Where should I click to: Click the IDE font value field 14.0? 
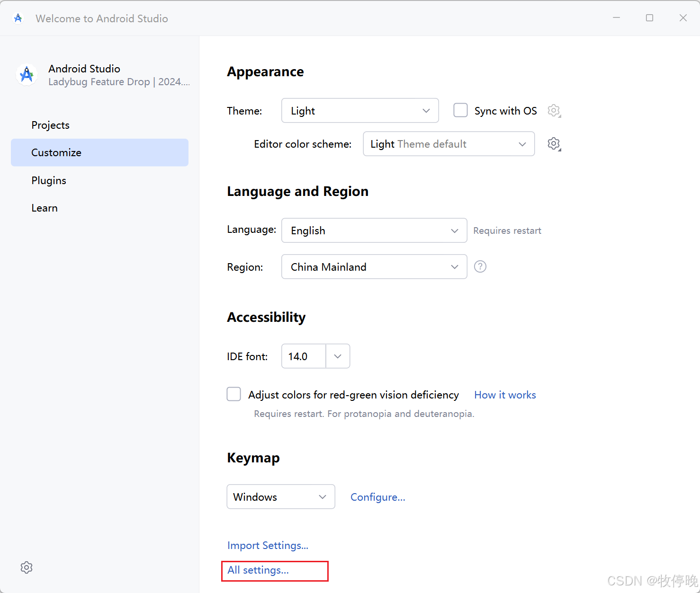pyautogui.click(x=304, y=356)
